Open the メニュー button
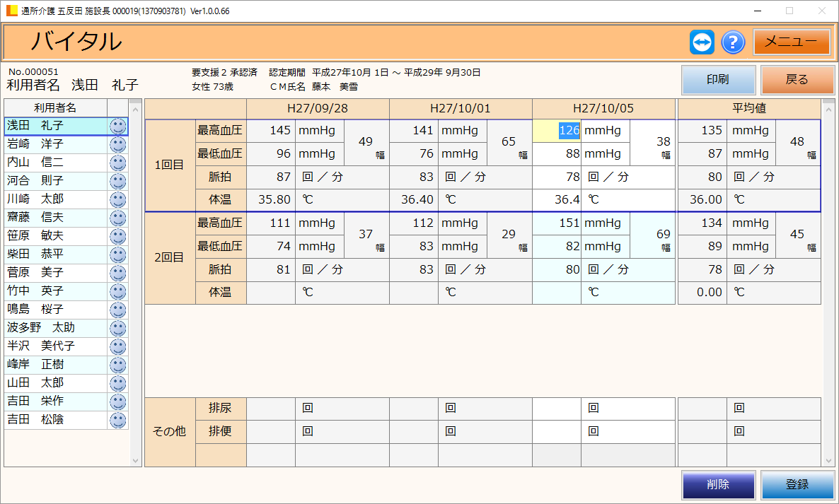 792,42
